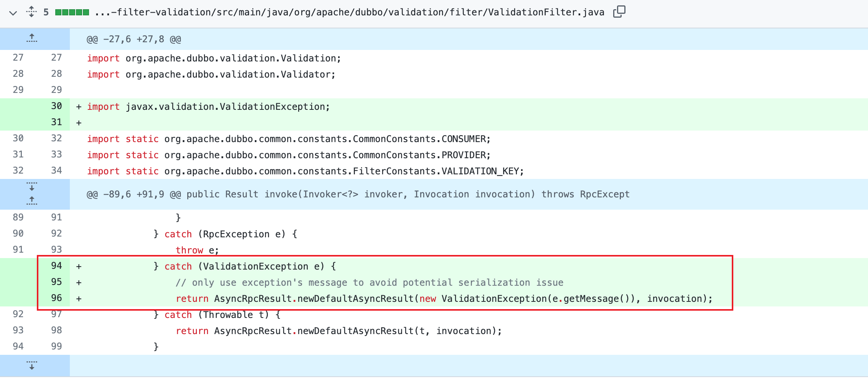Click the diffstat green blocks indicator
Viewport: 868px width, 384px height.
(x=72, y=12)
